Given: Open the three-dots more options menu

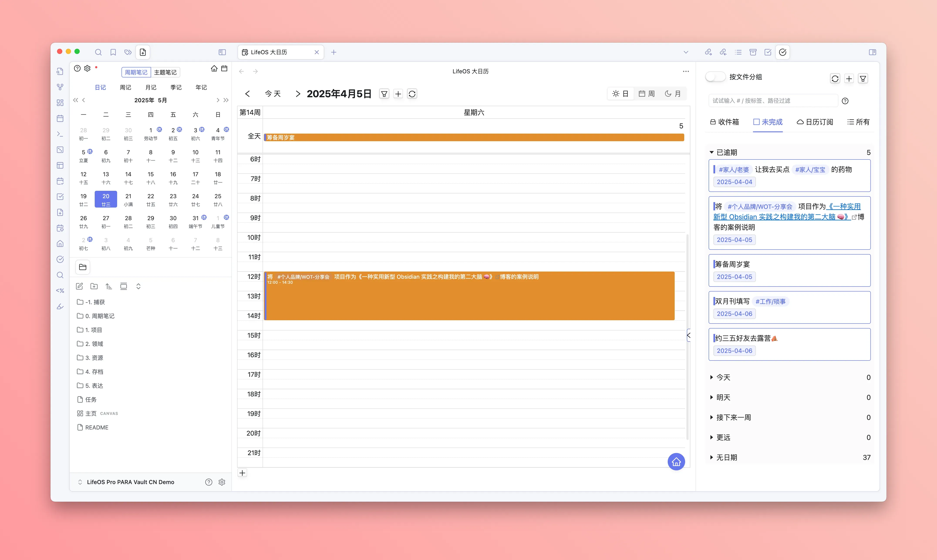Looking at the screenshot, I should point(686,71).
